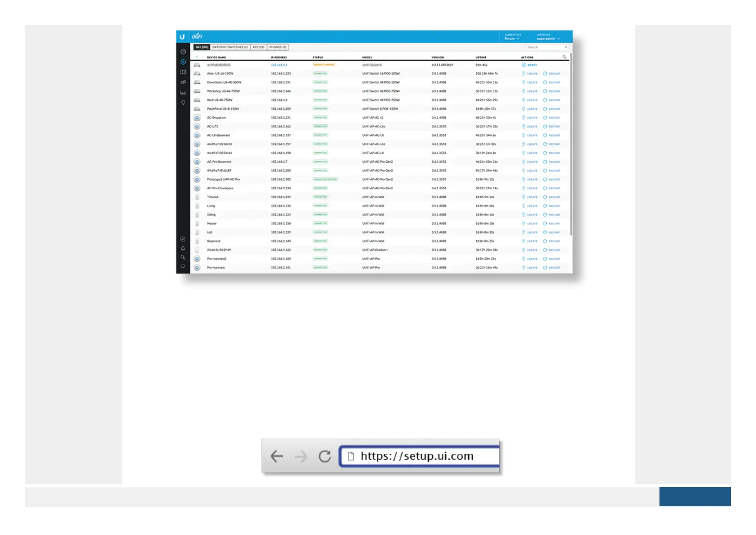Select the Master device name
Viewport: 756px width, 535px height.
pyautogui.click(x=211, y=224)
